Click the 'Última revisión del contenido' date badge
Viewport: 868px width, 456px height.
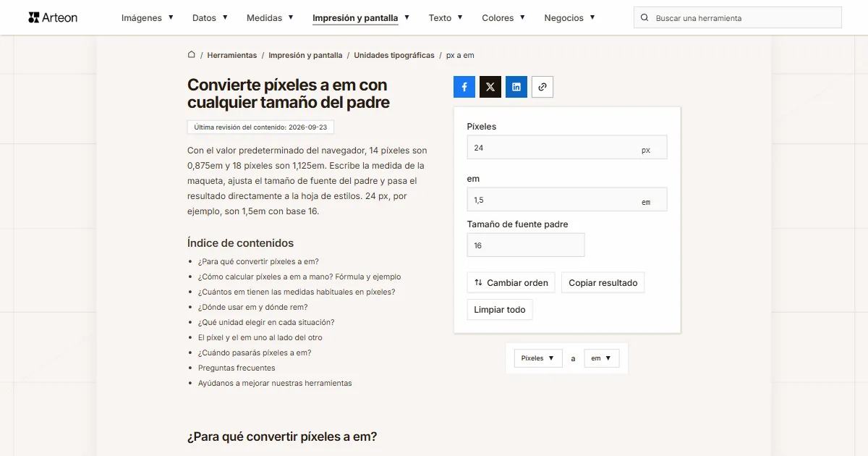(x=260, y=127)
